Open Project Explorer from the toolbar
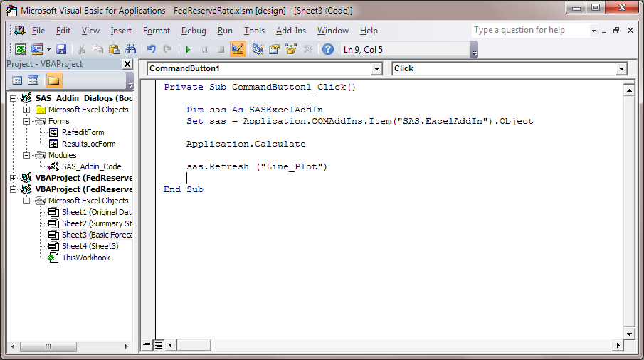644x360 pixels. pos(258,49)
